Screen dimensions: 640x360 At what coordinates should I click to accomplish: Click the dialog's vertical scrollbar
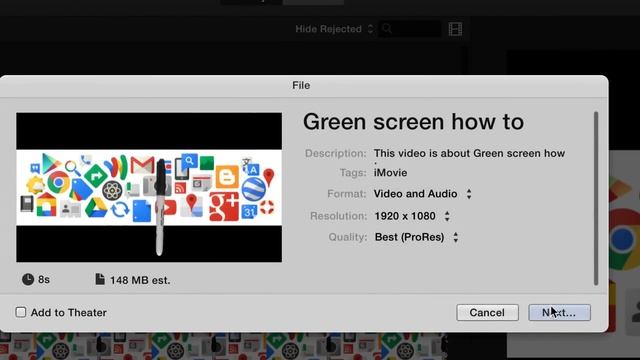pyautogui.click(x=596, y=198)
